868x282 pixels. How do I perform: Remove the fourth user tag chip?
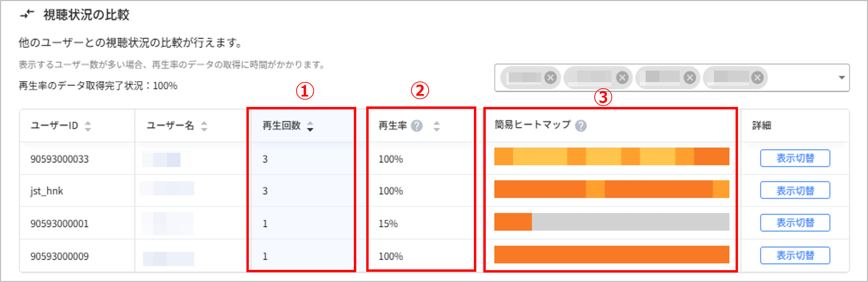tap(757, 78)
